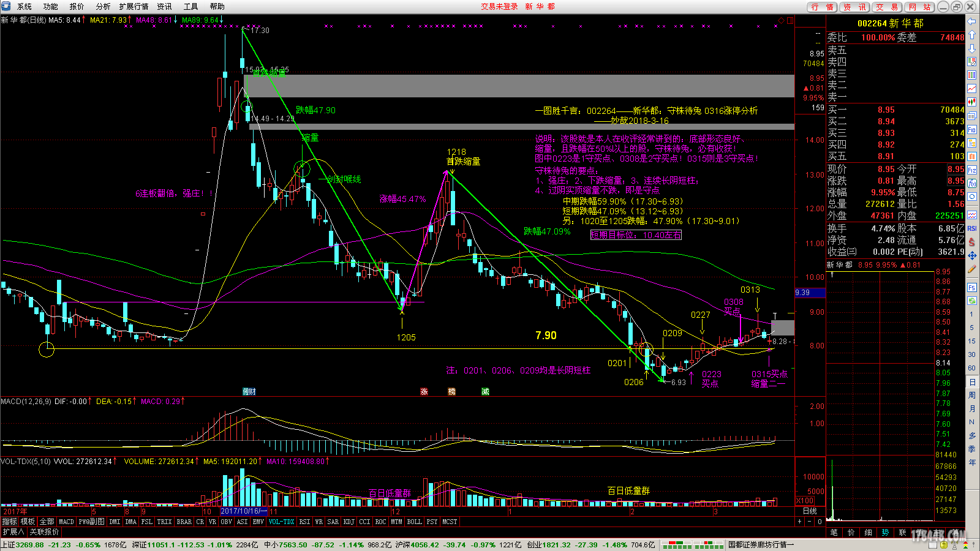Select the VOL-TDX indicator tab

pyautogui.click(x=281, y=522)
